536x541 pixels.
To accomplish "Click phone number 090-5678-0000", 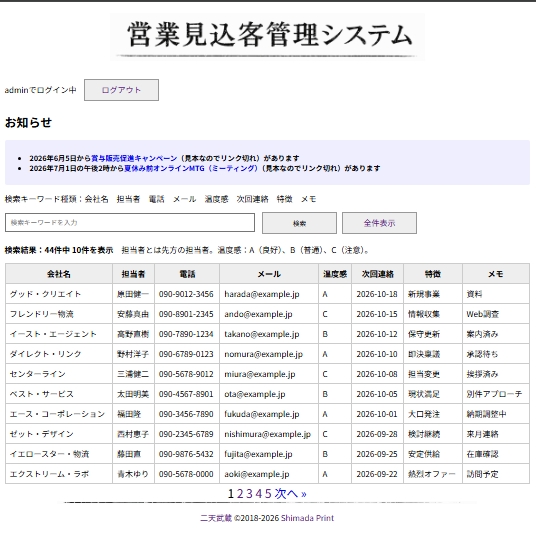I will 187,474.
